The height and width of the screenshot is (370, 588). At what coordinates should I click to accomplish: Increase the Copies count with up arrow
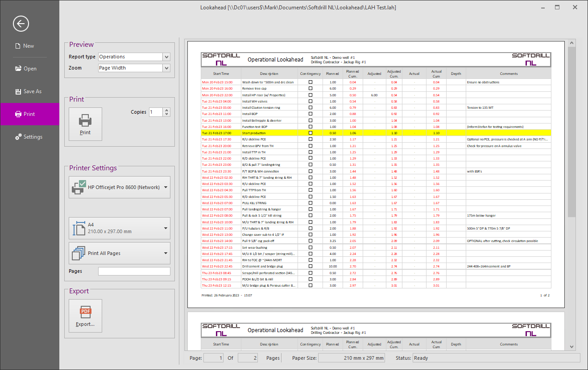[x=166, y=110]
